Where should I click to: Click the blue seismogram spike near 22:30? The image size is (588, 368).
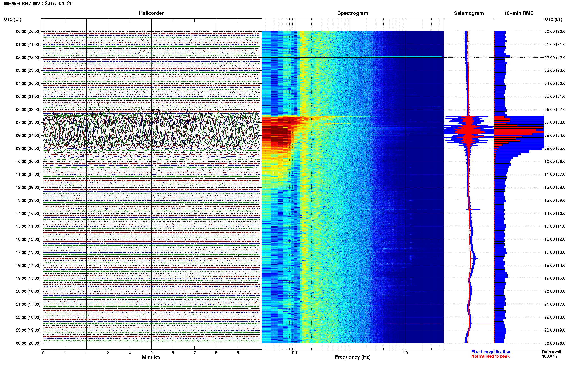(479, 324)
